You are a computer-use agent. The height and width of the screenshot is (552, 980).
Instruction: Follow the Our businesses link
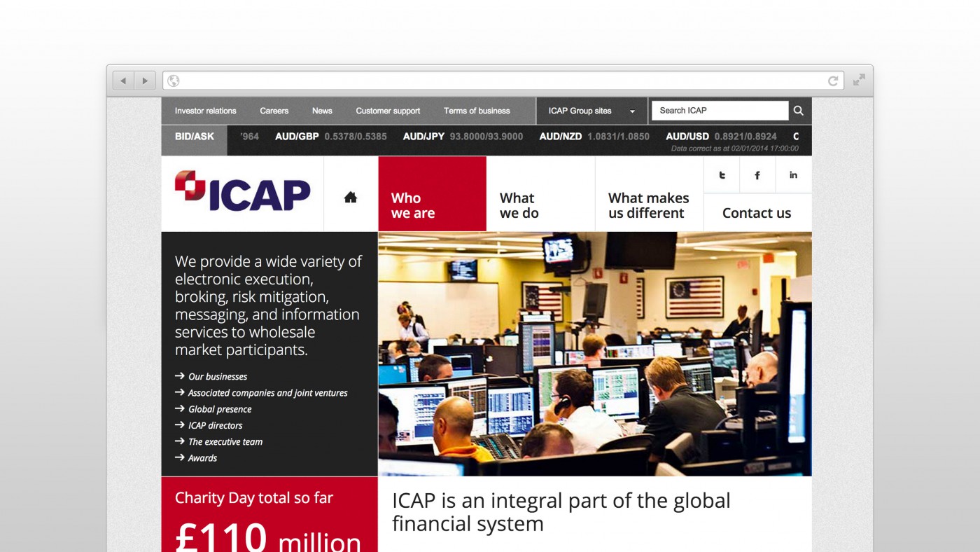click(x=218, y=377)
